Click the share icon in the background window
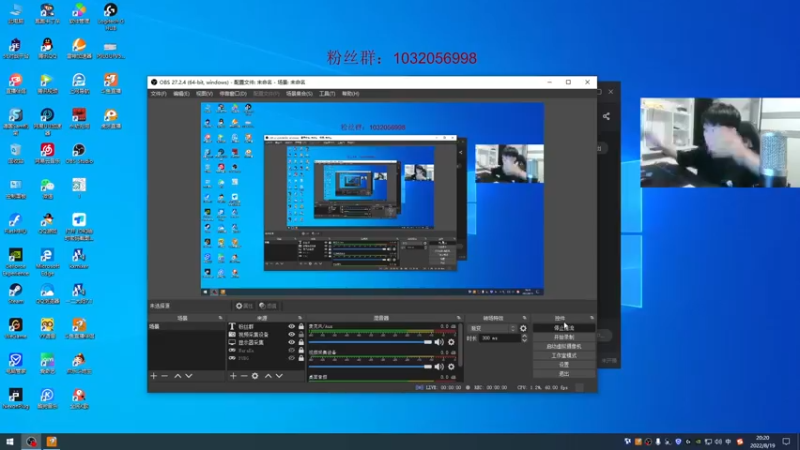Screen dimensions: 800x450 [606, 116]
